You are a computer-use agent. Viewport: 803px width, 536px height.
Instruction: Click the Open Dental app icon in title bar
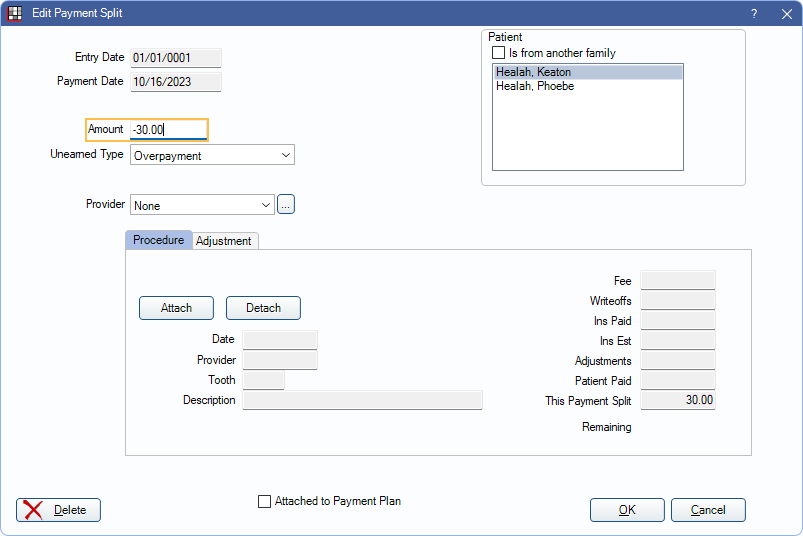click(15, 13)
